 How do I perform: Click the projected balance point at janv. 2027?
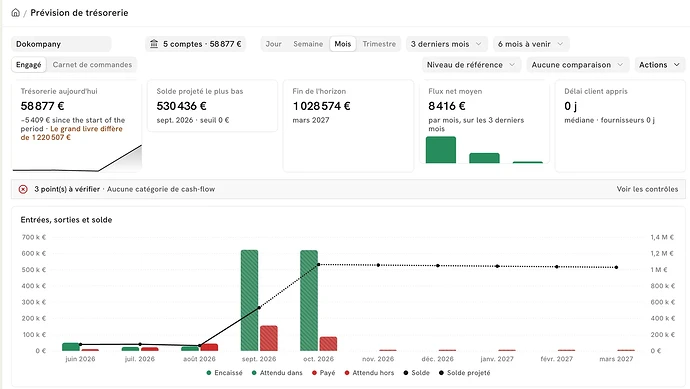click(497, 266)
